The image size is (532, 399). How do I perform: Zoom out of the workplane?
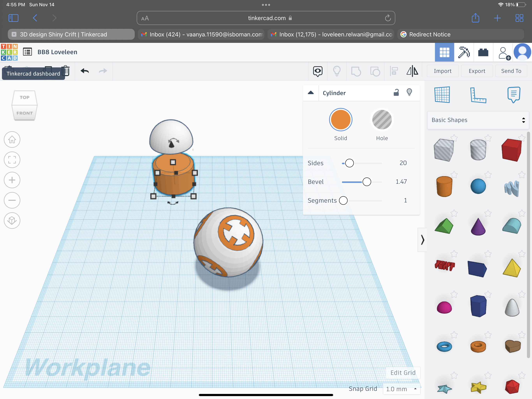[12, 200]
